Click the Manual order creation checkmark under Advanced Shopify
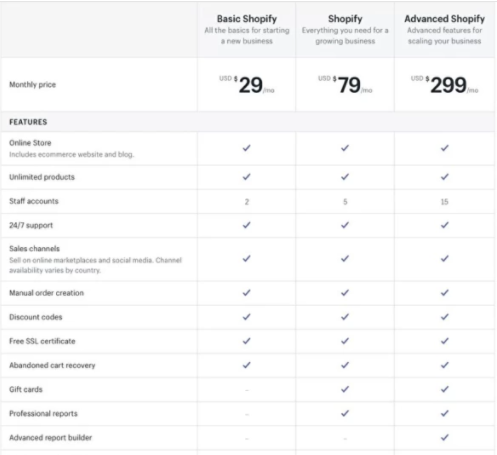Viewport: 497px width, 455px height. [x=445, y=293]
